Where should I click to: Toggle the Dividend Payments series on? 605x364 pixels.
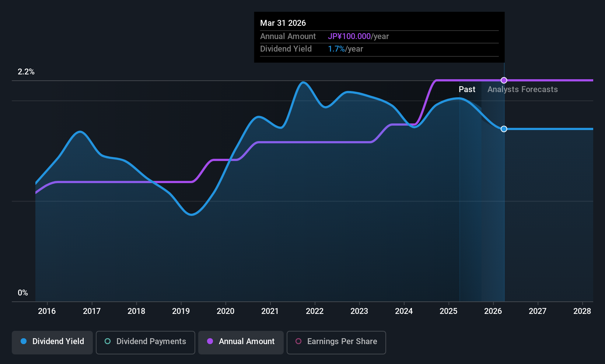click(145, 342)
